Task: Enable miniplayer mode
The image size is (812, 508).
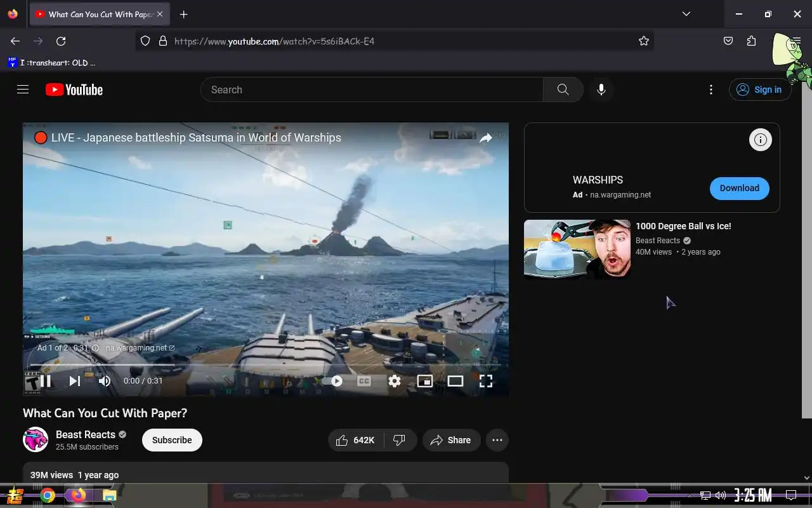Action: point(425,381)
